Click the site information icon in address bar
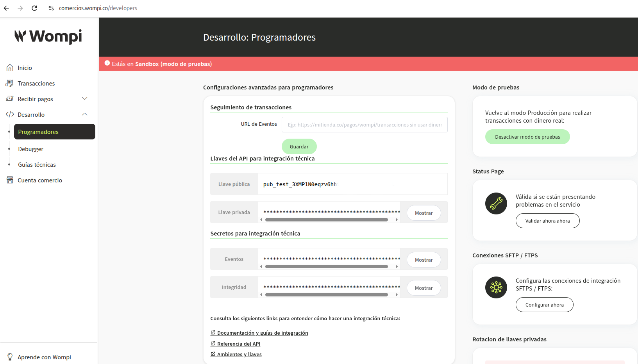The width and height of the screenshot is (638, 364). (51, 8)
